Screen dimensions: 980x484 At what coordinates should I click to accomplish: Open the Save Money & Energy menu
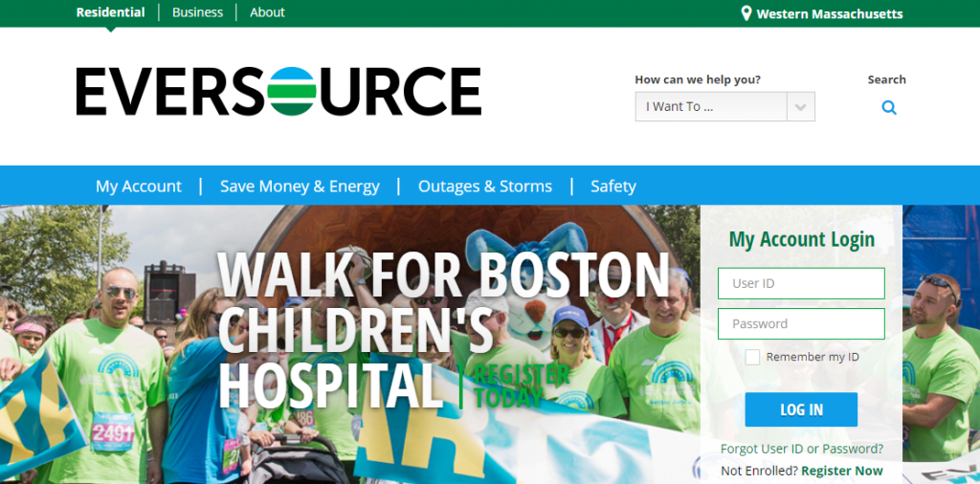(300, 187)
